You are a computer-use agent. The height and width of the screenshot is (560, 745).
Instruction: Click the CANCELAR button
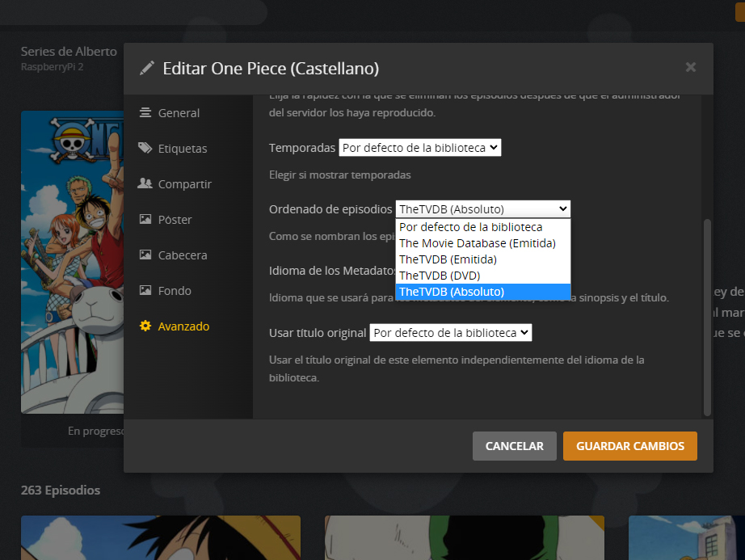point(514,446)
